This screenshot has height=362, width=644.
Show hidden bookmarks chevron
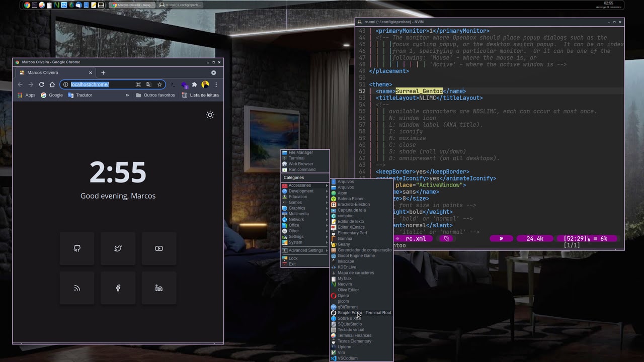pos(127,95)
